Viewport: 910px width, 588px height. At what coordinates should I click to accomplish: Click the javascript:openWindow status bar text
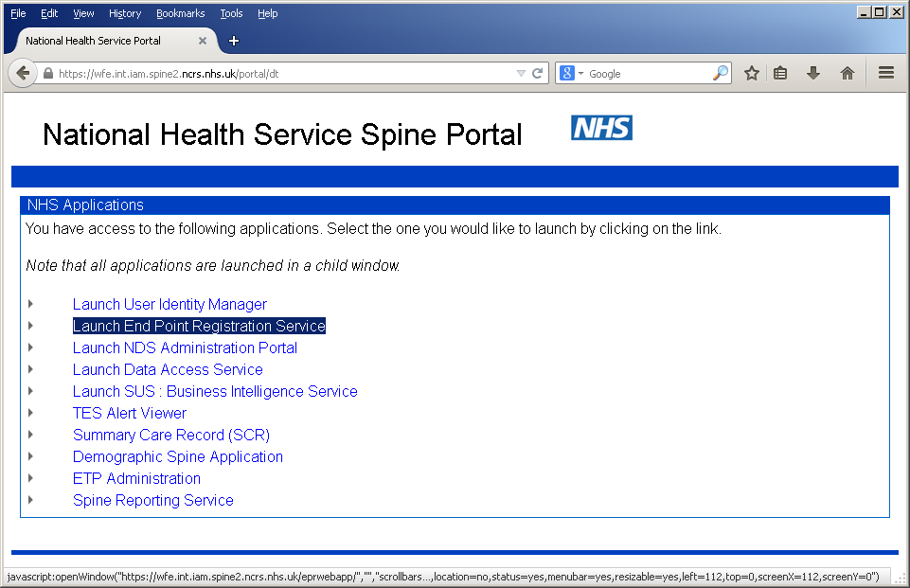pos(443,577)
